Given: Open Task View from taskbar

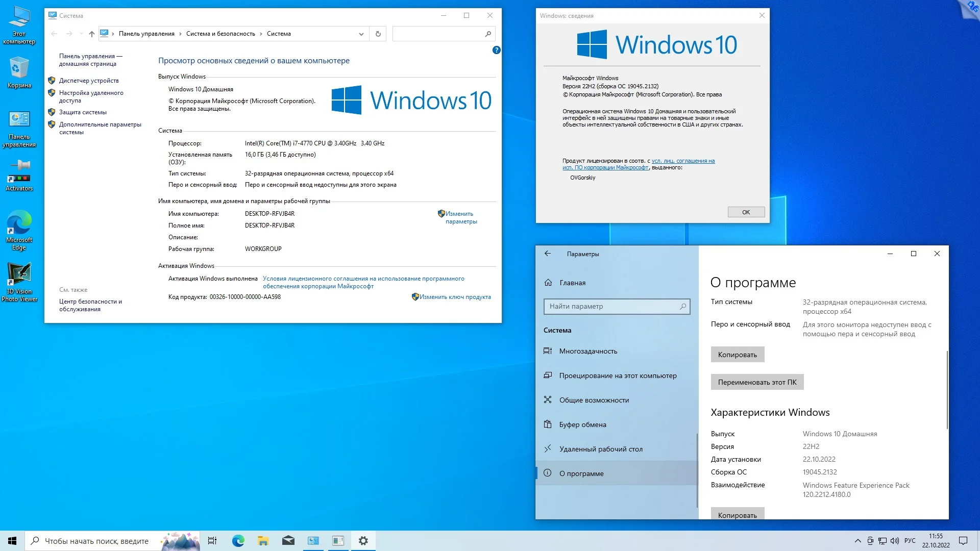Looking at the screenshot, I should tap(212, 541).
